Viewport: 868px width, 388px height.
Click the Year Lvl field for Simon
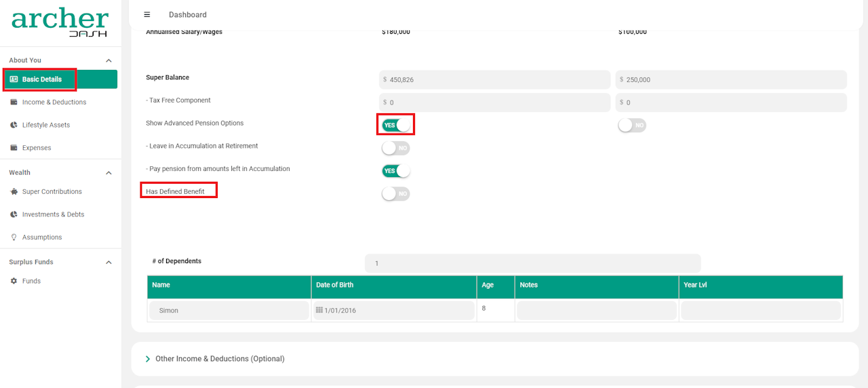[x=761, y=311]
